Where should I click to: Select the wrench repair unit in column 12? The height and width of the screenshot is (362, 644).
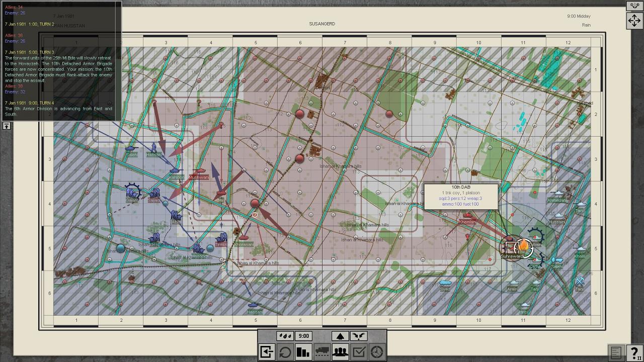[579, 281]
